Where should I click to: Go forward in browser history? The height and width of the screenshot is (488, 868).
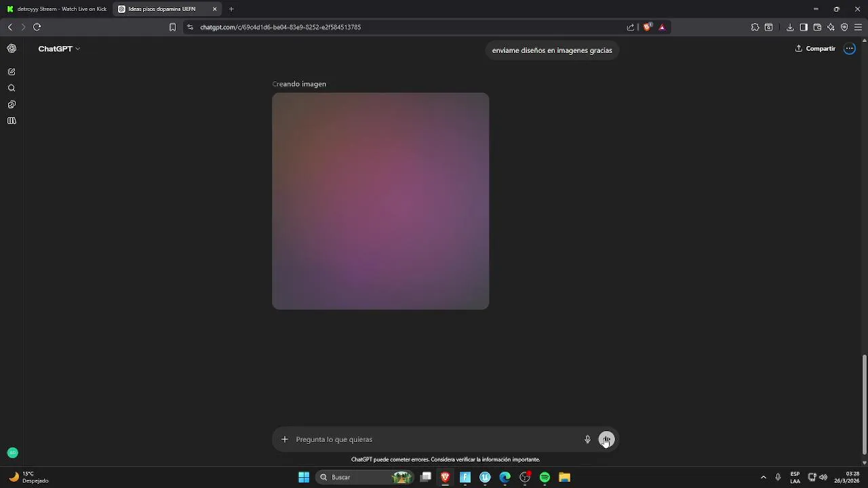tap(23, 27)
